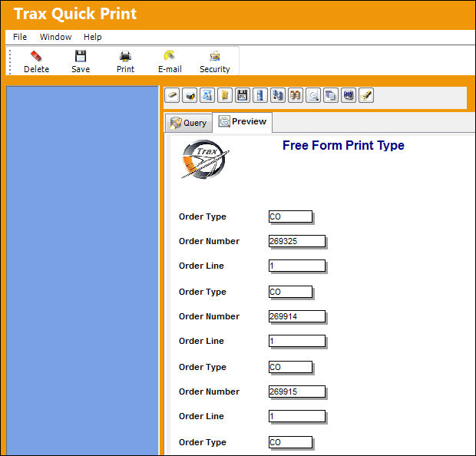Screen dimensions: 476x456
Task: Click the Order Number field showing 269915
Action: coord(297,392)
